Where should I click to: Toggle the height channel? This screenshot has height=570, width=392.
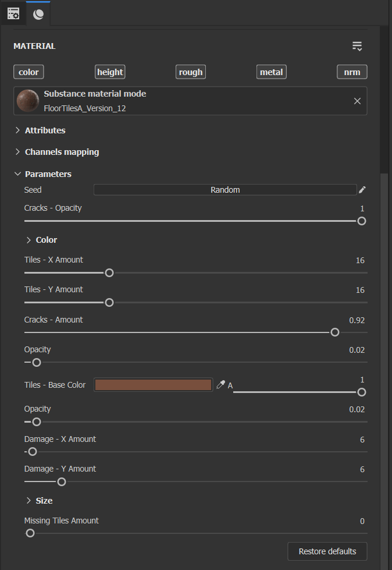tap(110, 72)
